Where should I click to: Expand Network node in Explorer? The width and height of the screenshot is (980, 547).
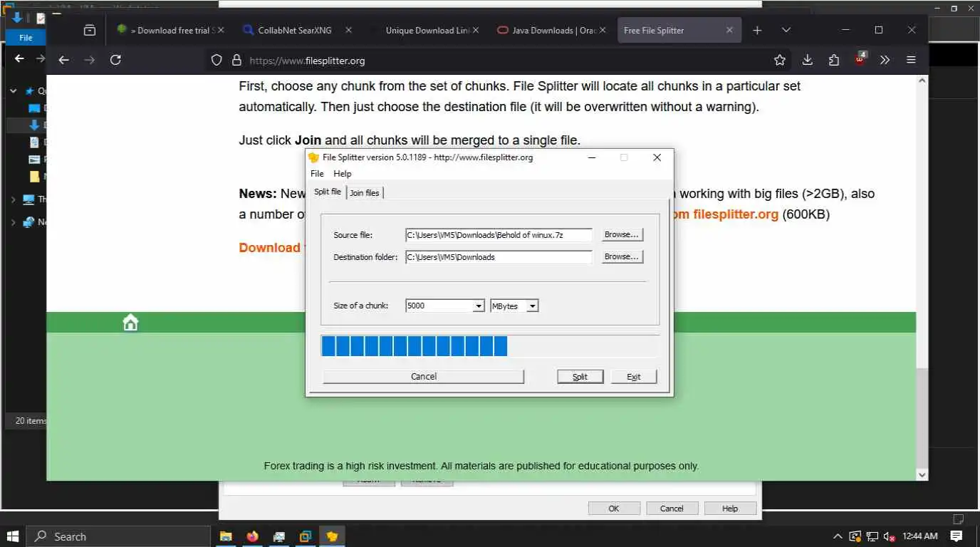[x=14, y=222]
